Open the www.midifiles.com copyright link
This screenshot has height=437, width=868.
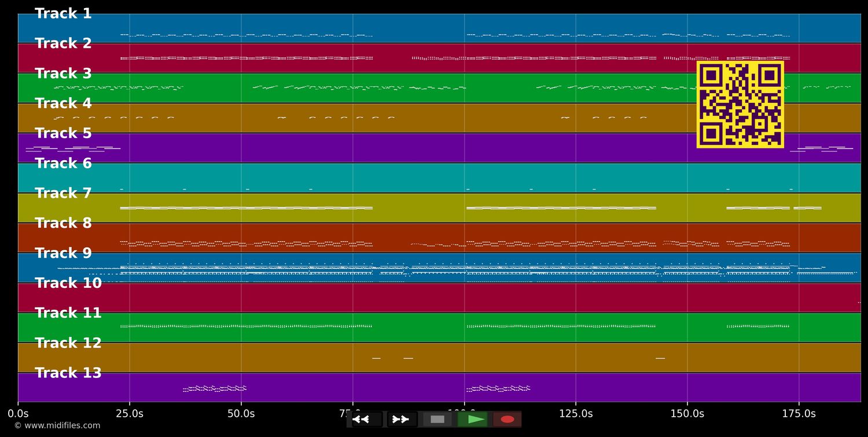point(57,425)
